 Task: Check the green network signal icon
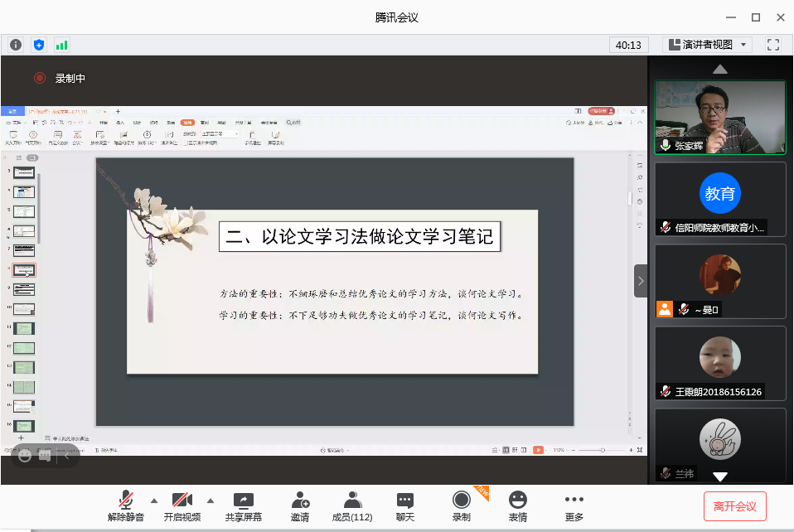pos(62,45)
